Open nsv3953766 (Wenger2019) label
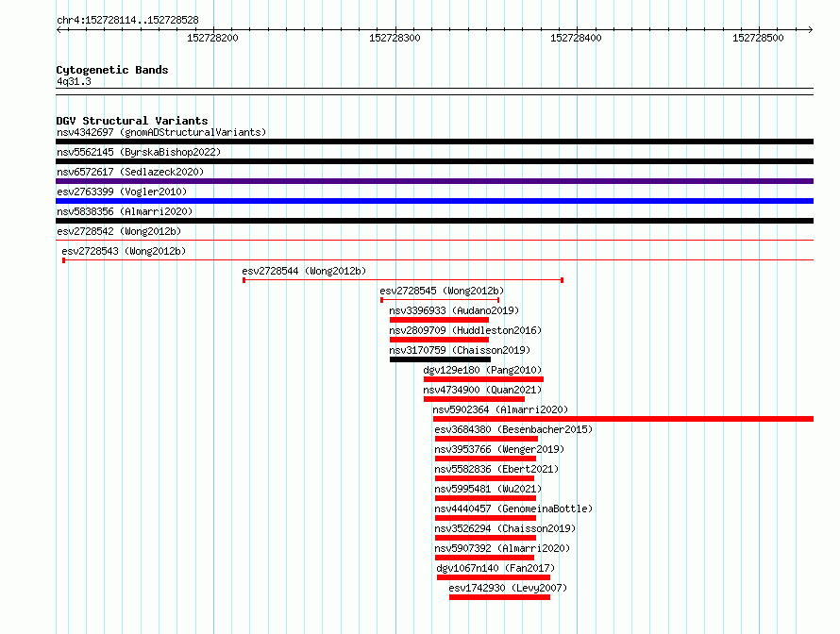This screenshot has height=634, width=840. [499, 449]
